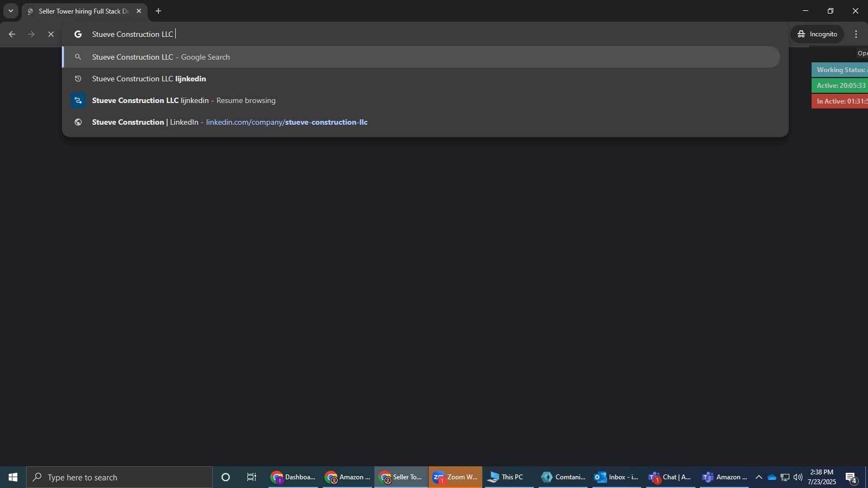Open the Teams Chat taskbar window

(x=671, y=477)
